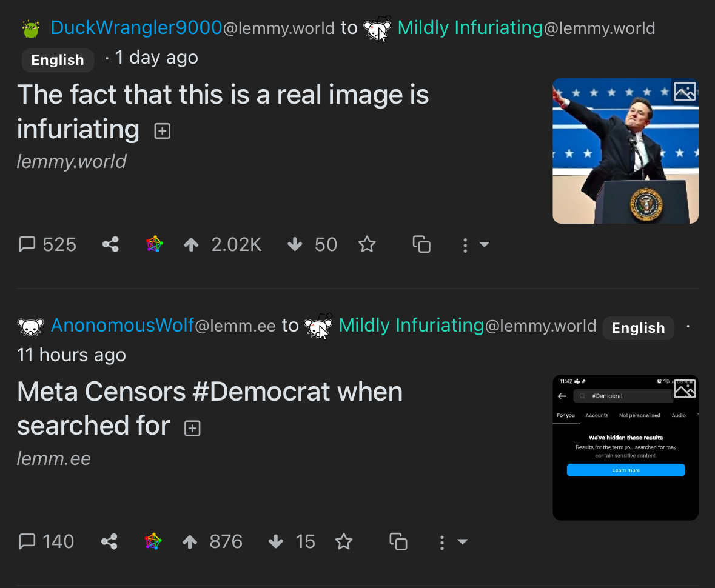Open share options for the first post

click(x=110, y=244)
